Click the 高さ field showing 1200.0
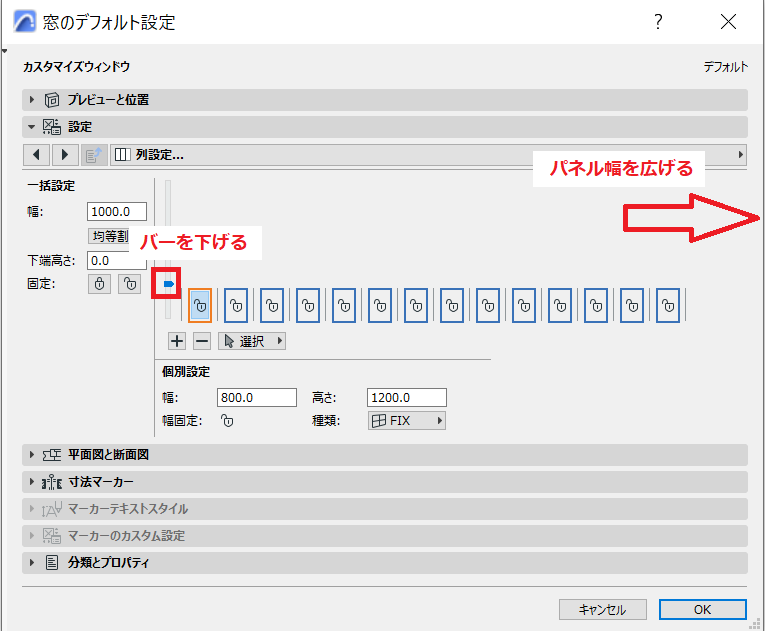 (407, 397)
